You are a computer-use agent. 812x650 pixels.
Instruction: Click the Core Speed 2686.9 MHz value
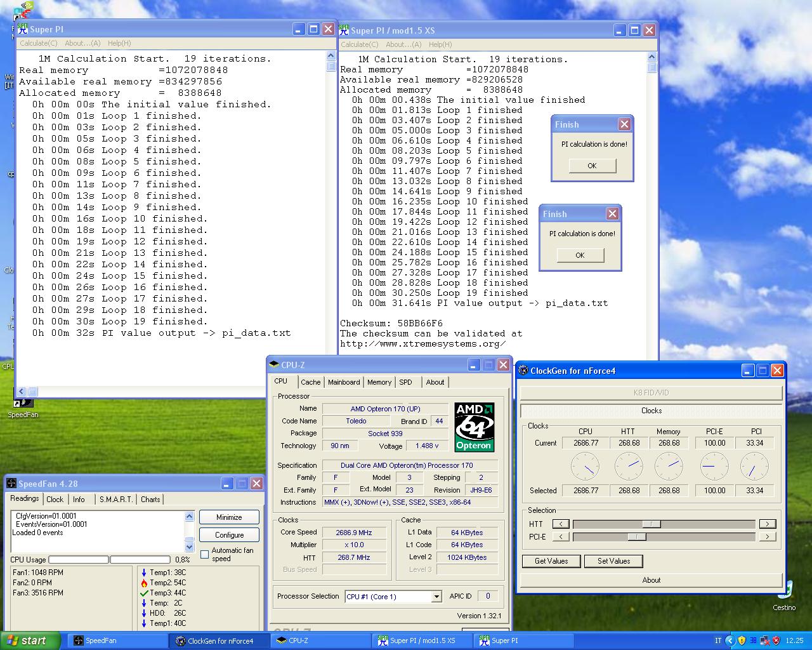tap(354, 533)
